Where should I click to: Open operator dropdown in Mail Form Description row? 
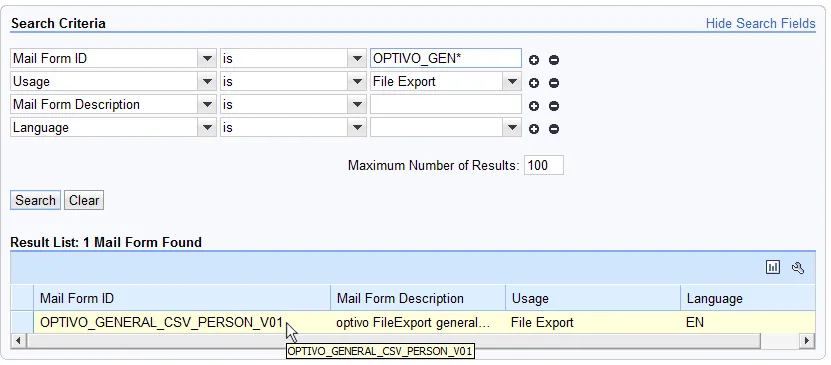(x=357, y=104)
